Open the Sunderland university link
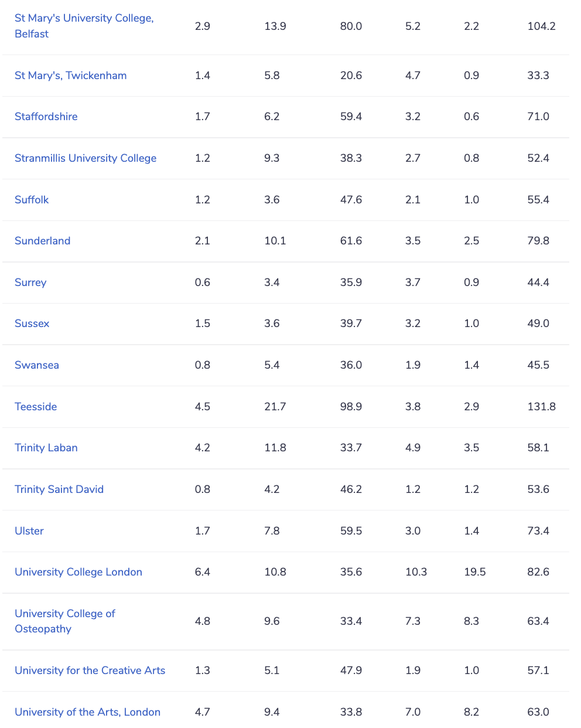Image resolution: width=581 pixels, height=728 pixels. point(42,241)
